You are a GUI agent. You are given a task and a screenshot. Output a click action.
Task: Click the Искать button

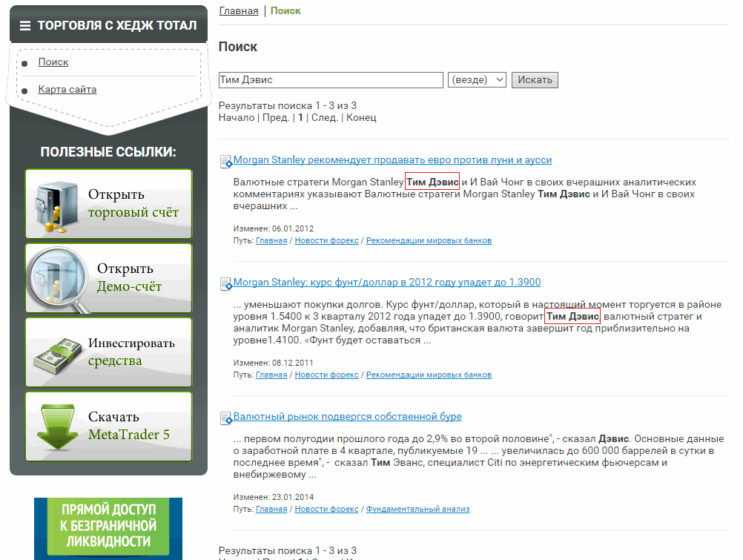535,79
